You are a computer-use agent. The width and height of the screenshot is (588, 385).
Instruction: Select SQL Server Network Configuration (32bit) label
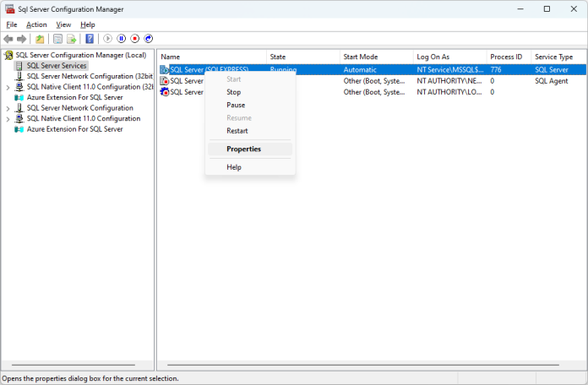click(x=90, y=77)
